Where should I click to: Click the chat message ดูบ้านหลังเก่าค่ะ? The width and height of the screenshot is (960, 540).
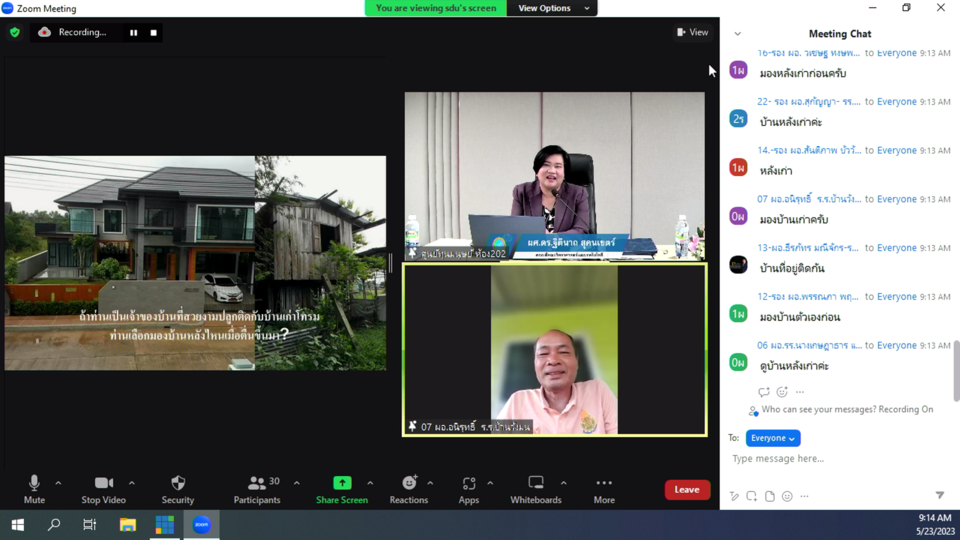794,366
